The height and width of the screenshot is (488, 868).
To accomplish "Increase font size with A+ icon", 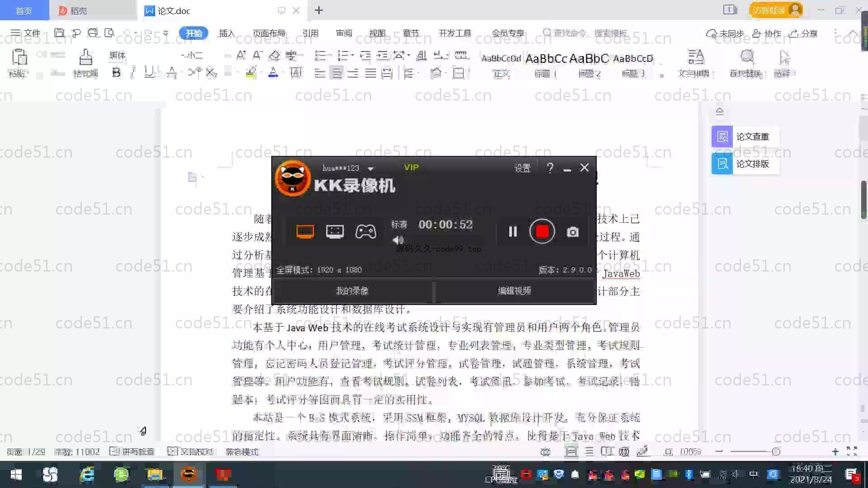I will pos(241,56).
